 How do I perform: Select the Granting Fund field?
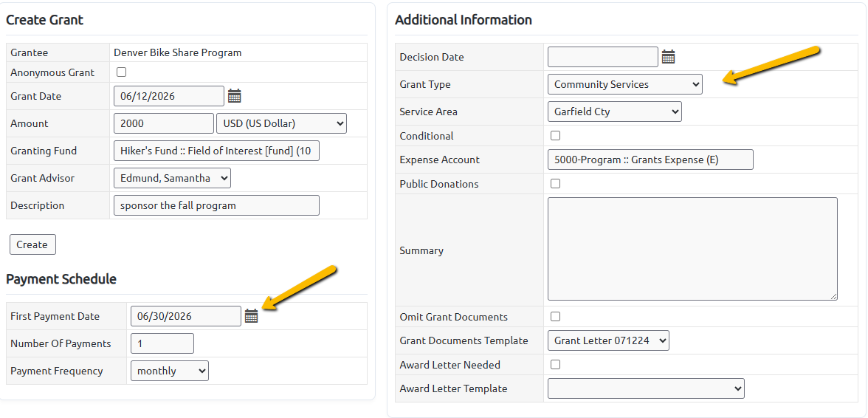[x=216, y=151]
